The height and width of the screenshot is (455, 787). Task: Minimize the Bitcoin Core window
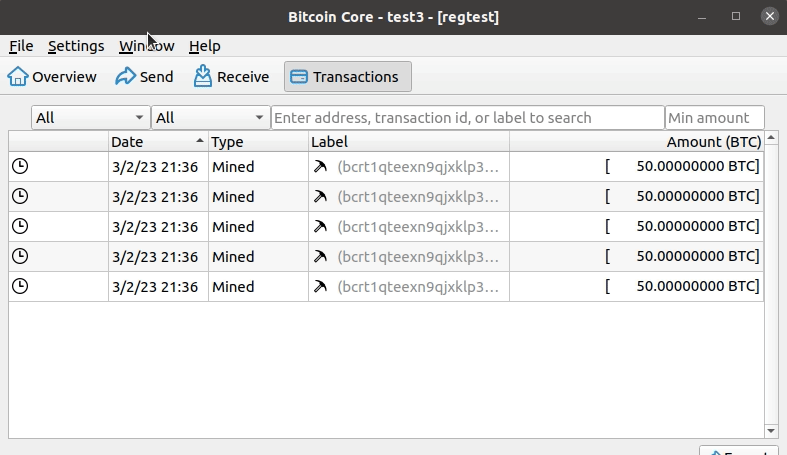point(702,17)
